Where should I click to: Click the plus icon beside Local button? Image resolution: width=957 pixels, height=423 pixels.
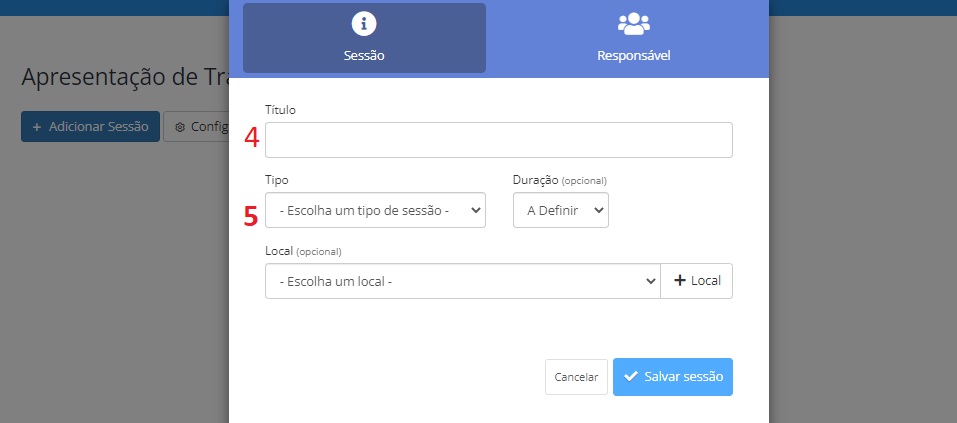[680, 280]
